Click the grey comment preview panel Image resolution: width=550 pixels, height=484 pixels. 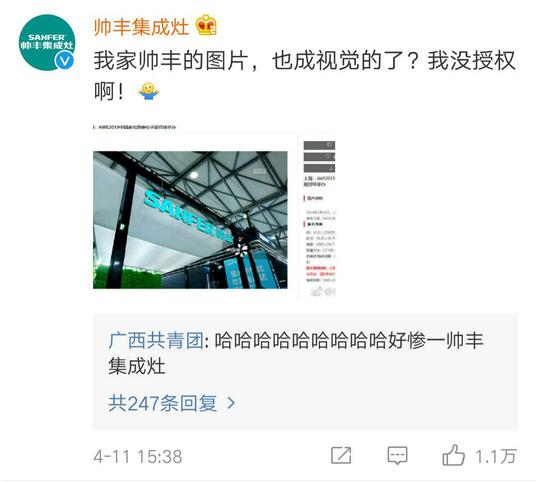pyautogui.click(x=305, y=372)
